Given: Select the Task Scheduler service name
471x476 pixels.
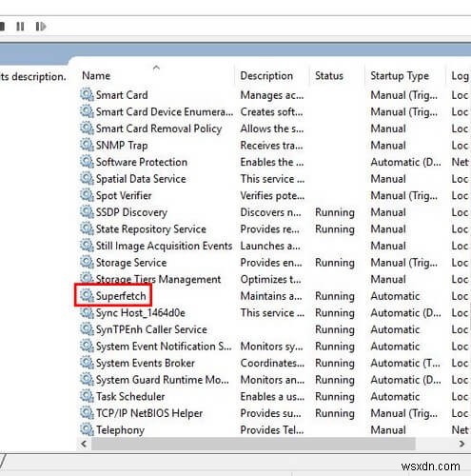Looking at the screenshot, I should pyautogui.click(x=130, y=397).
